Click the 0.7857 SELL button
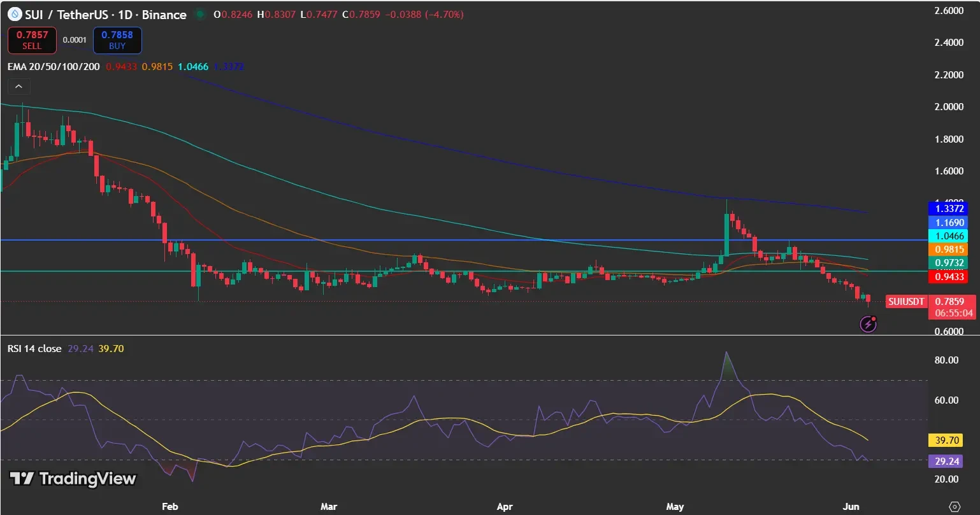The height and width of the screenshot is (515, 980). 32,41
